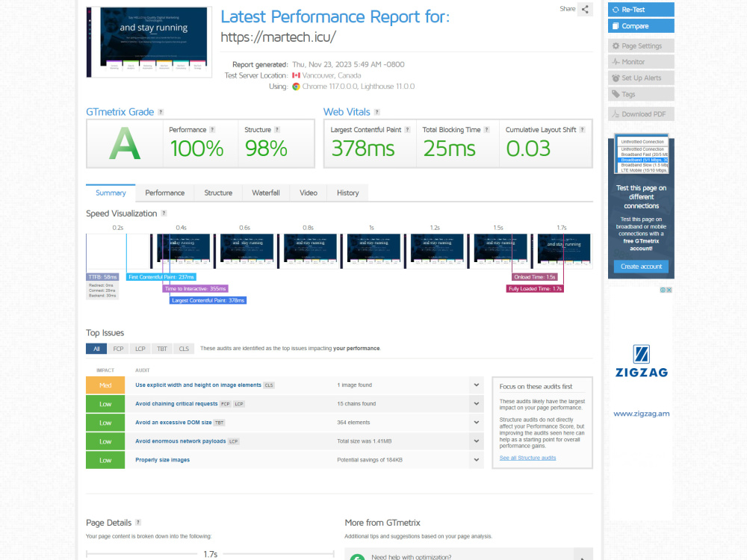Open Avoid enormous network payloads audit

[x=181, y=441]
